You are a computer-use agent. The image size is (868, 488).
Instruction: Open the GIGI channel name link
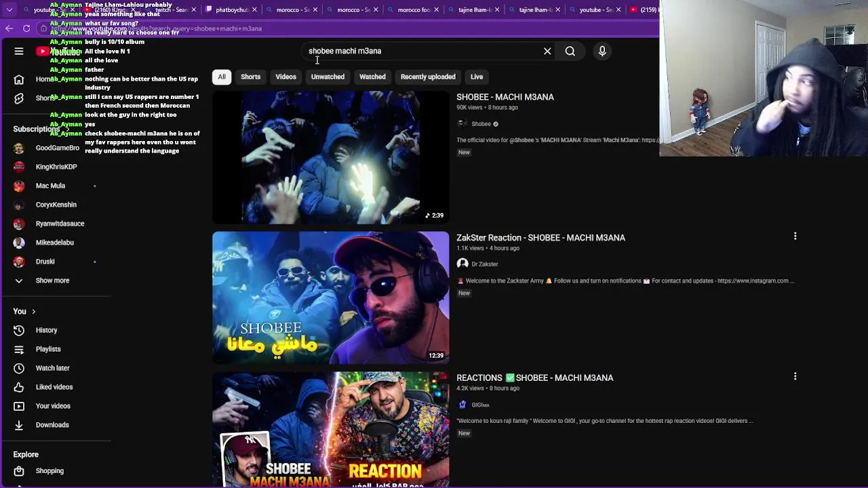click(480, 405)
